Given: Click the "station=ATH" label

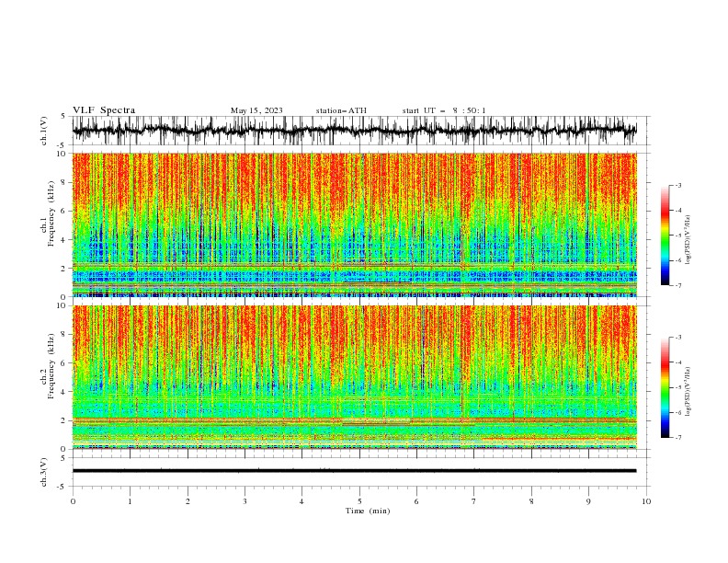Looking at the screenshot, I should point(341,110).
